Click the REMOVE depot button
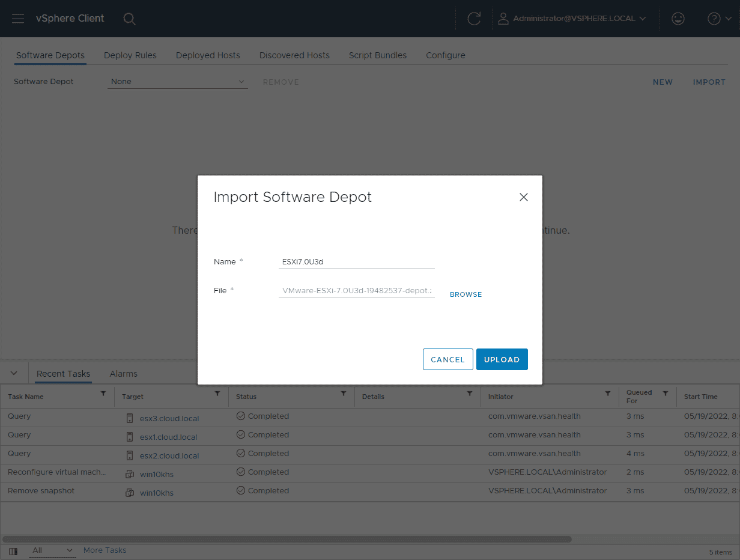Screen dimensions: 740x560 281,82
